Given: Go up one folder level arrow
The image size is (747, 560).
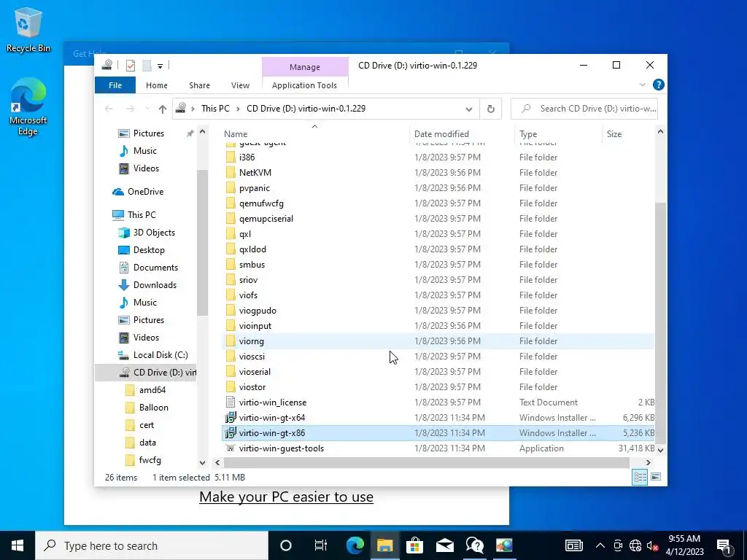Looking at the screenshot, I should tap(163, 109).
